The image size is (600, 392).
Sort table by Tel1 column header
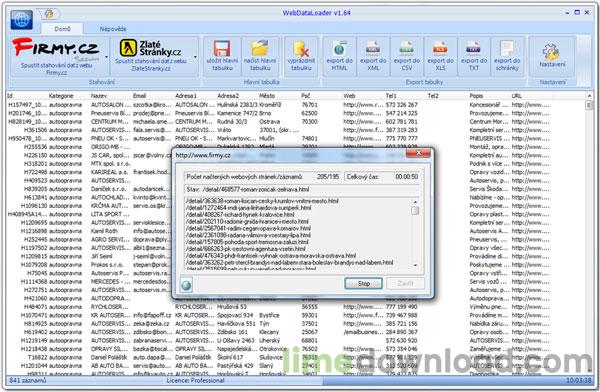tap(406, 96)
